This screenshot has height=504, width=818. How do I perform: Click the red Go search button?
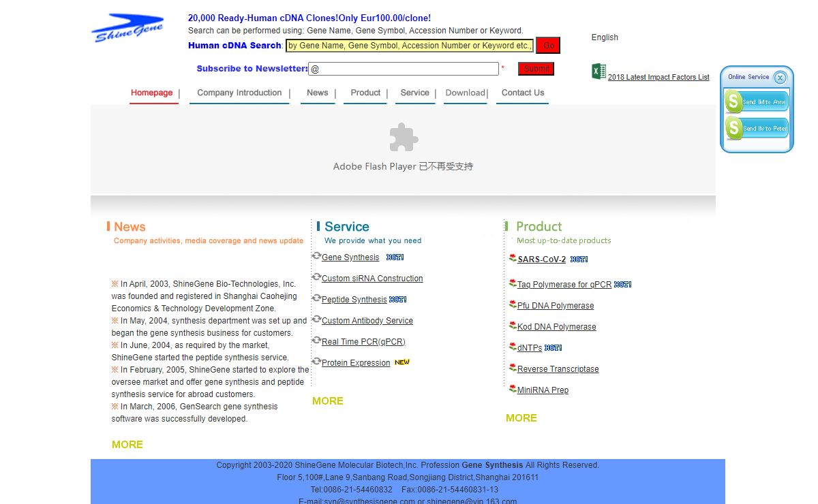click(548, 46)
